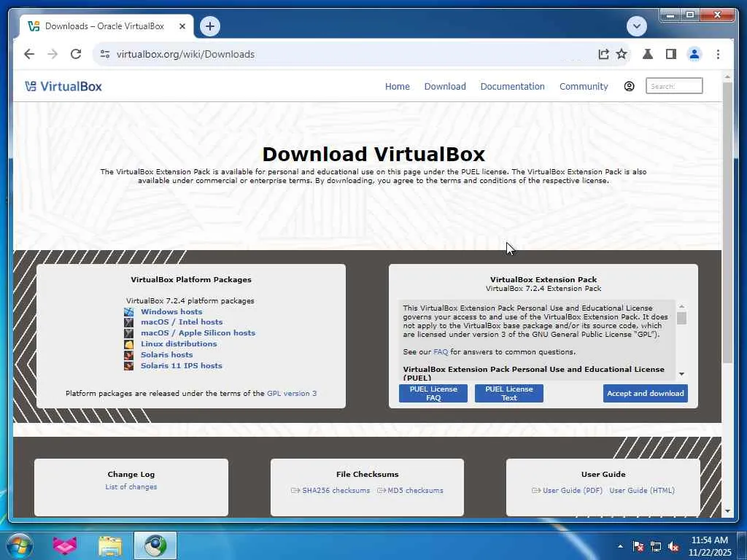The width and height of the screenshot is (747, 560).
Task: Go to the Home menu item
Action: click(398, 86)
